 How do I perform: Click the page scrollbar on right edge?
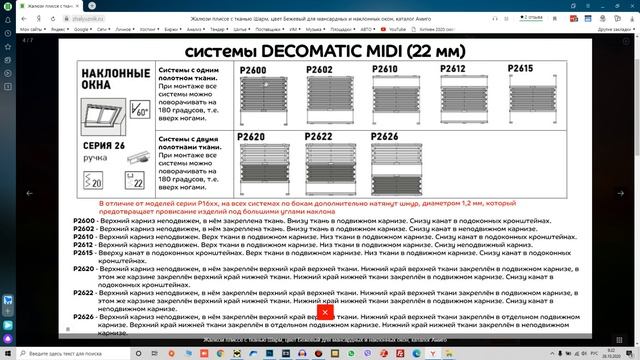(x=637, y=107)
